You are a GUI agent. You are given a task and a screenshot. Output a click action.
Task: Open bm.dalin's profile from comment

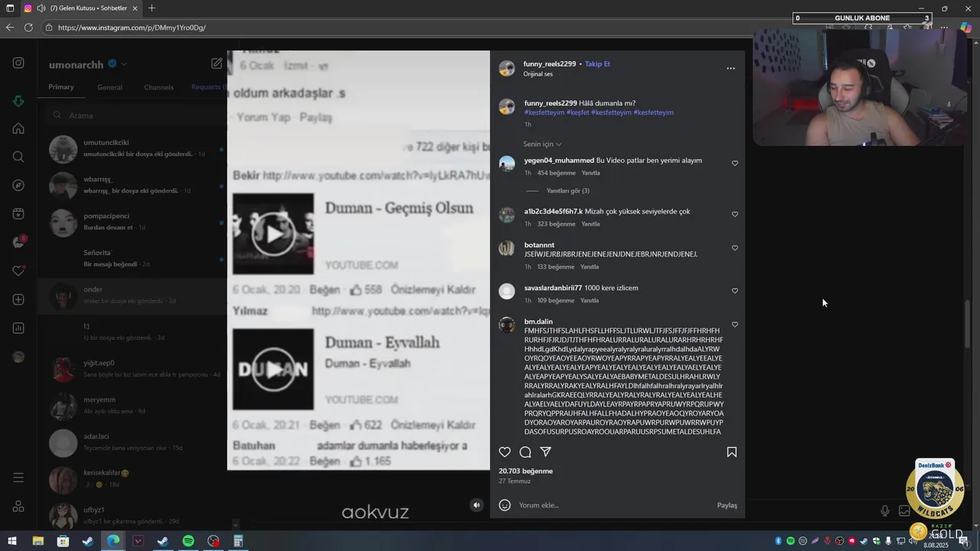click(538, 321)
